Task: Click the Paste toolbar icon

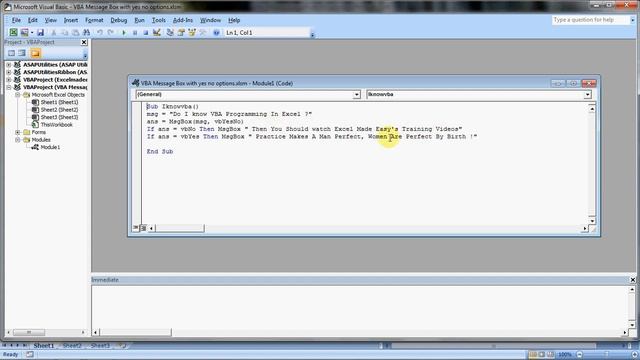Action: click(x=76, y=32)
